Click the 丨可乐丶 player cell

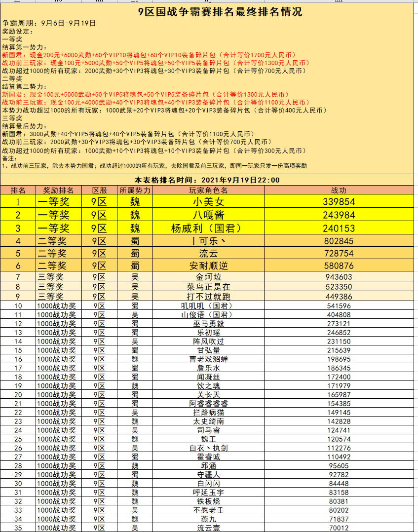click(x=208, y=241)
